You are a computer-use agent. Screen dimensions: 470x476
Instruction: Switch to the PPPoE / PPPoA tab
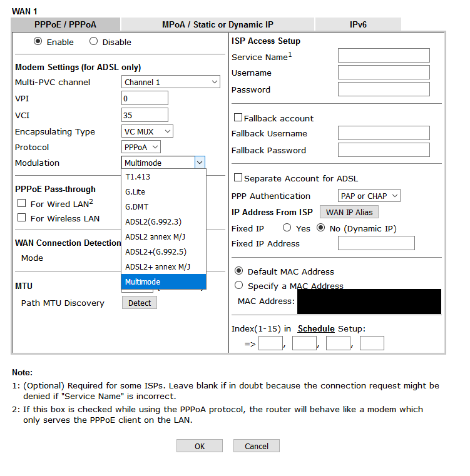tap(65, 24)
